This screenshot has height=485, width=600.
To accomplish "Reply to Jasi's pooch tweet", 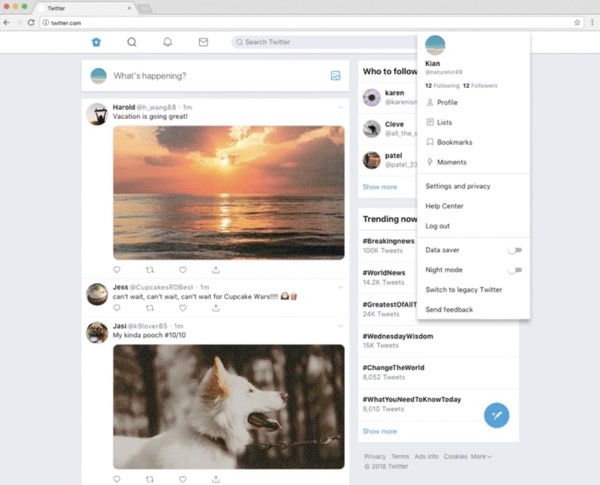I will [117, 479].
